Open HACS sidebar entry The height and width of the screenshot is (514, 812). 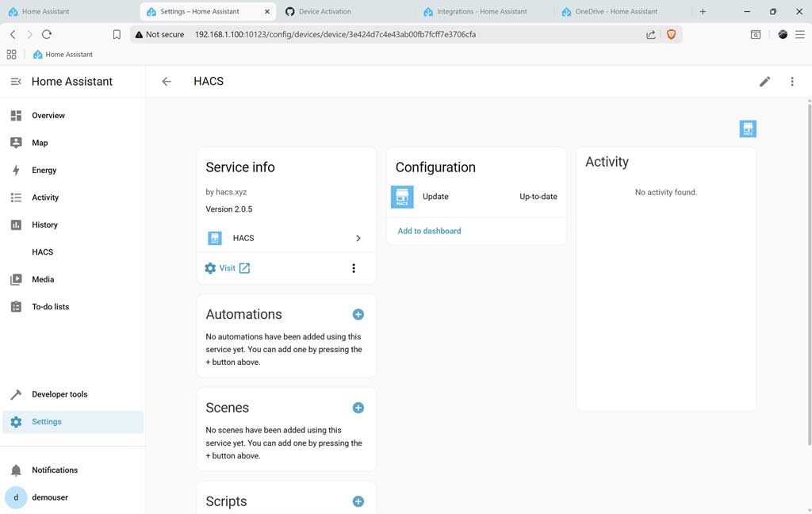tap(72, 251)
